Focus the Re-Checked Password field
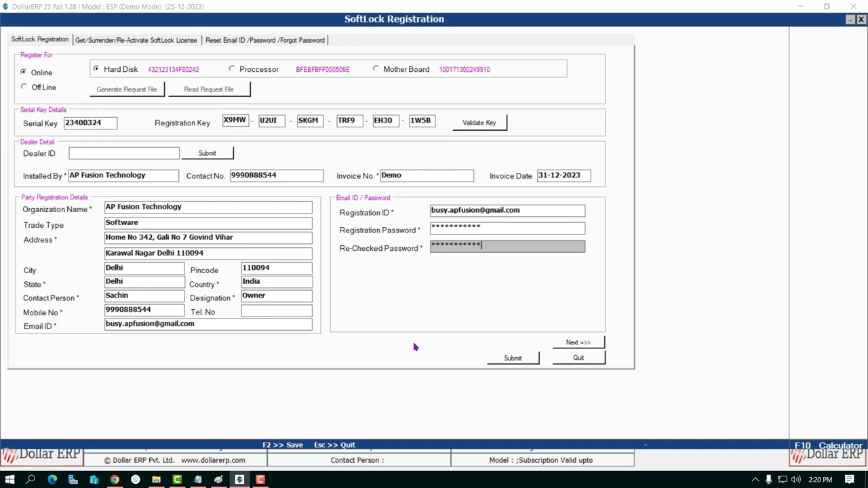 [x=507, y=246]
